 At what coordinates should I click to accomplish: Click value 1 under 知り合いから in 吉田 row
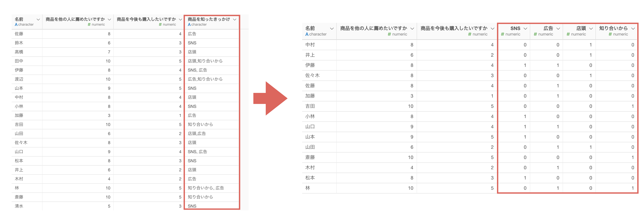pyautogui.click(x=633, y=106)
